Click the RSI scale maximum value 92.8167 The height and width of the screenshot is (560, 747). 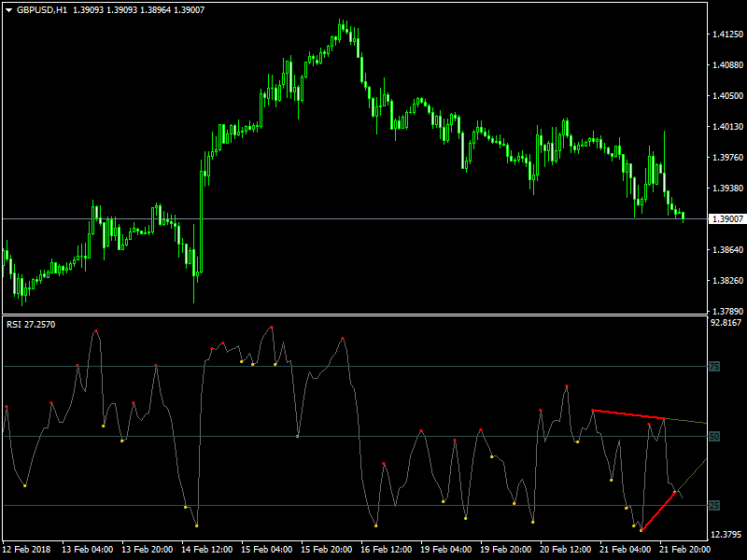click(726, 323)
